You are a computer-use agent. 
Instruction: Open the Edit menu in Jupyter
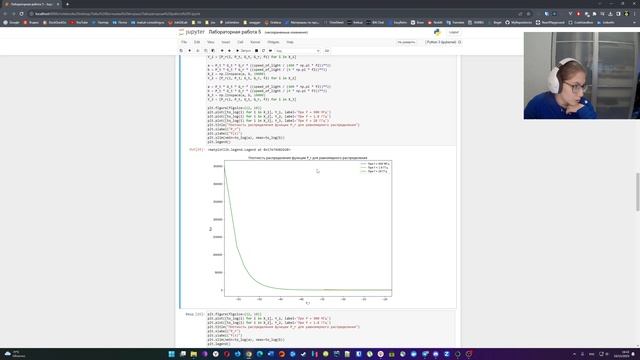[197, 42]
